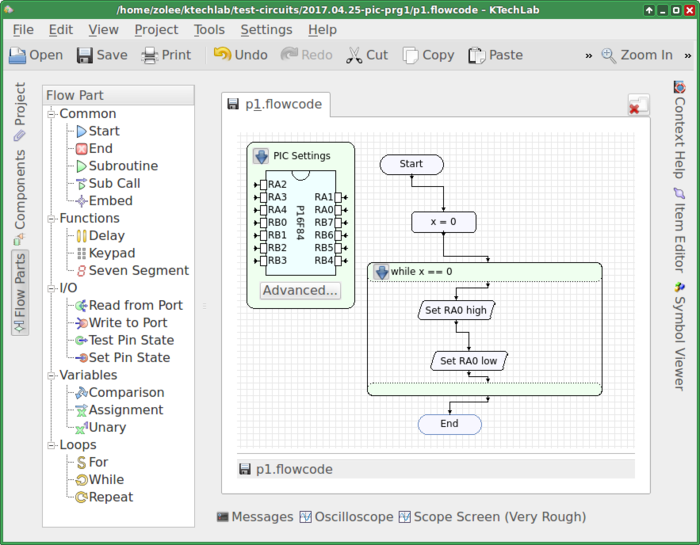Click the Advanced... button
The width and height of the screenshot is (700, 545).
[300, 290]
